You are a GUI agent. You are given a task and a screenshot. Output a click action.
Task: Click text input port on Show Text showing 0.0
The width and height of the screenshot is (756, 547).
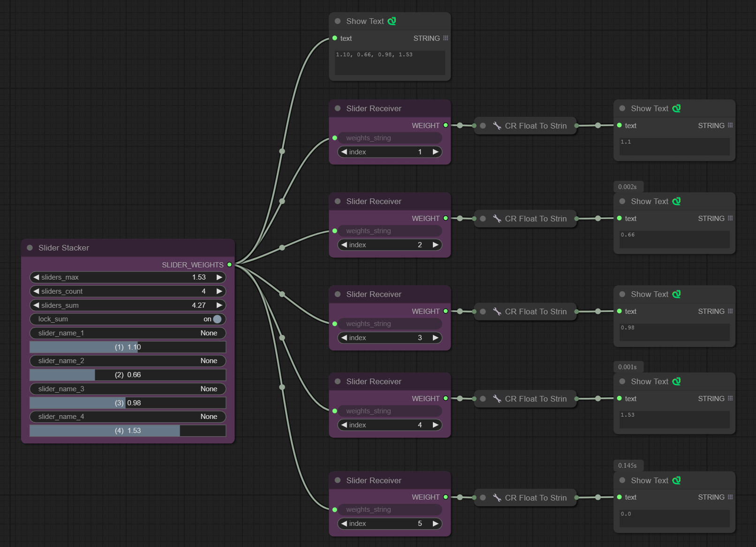pos(620,497)
